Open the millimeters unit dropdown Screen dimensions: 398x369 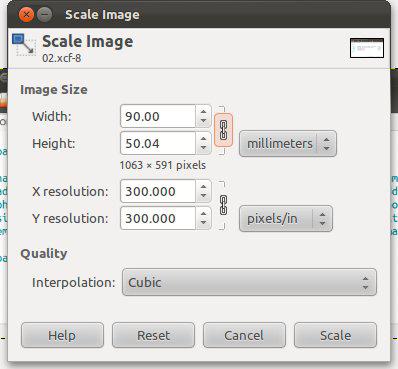tap(288, 144)
